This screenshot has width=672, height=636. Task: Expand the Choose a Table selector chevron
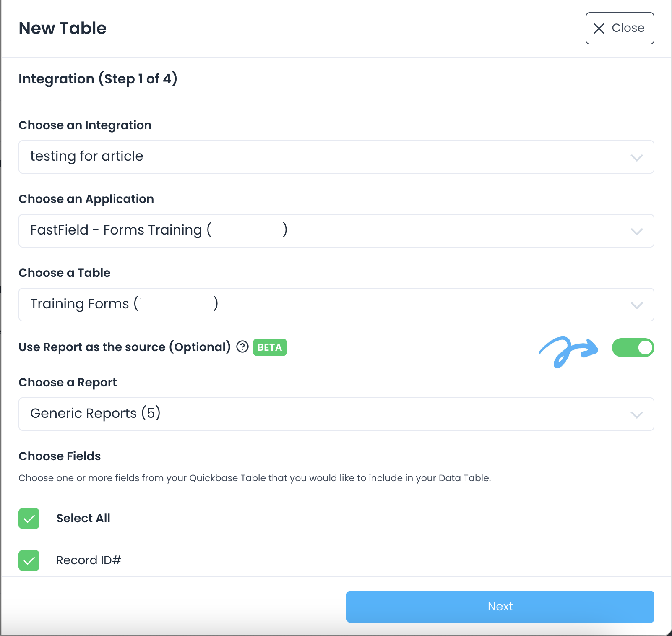(x=637, y=305)
